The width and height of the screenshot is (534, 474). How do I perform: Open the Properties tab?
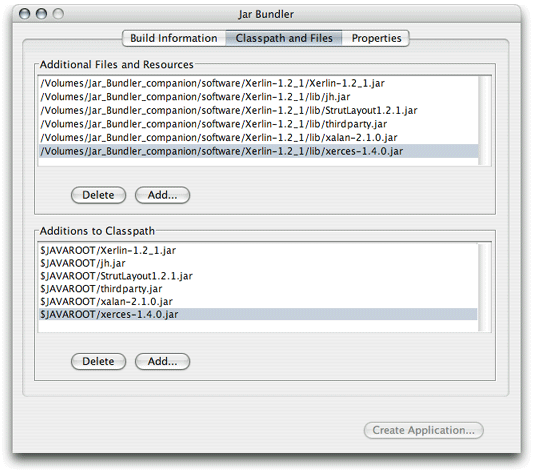(x=376, y=38)
